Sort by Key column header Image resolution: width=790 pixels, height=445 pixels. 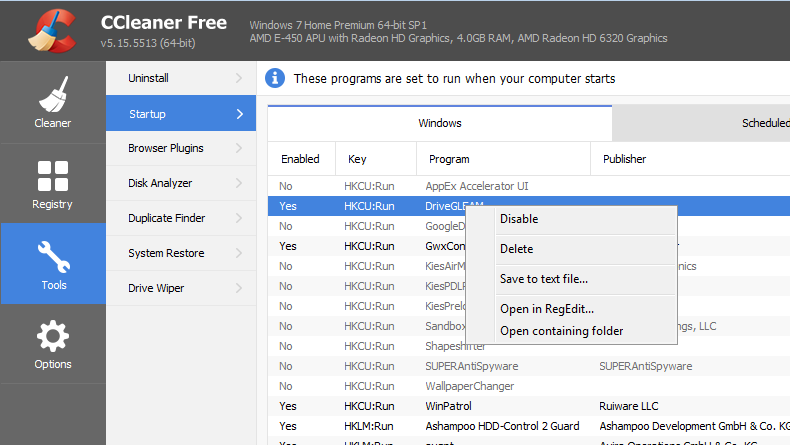tap(376, 159)
